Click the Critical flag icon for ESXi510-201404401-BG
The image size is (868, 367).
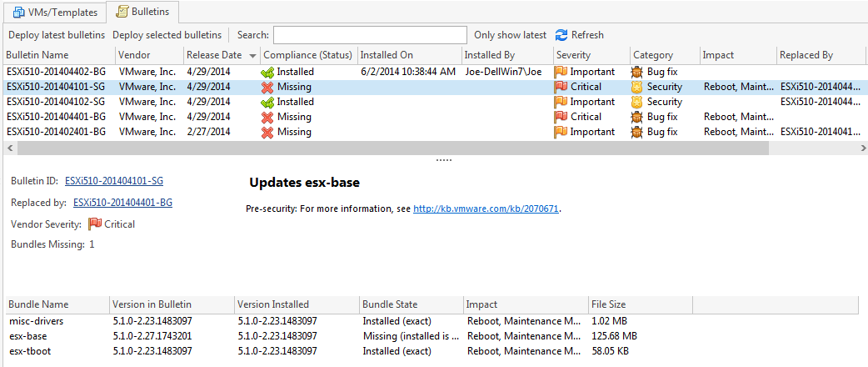pyautogui.click(x=561, y=117)
